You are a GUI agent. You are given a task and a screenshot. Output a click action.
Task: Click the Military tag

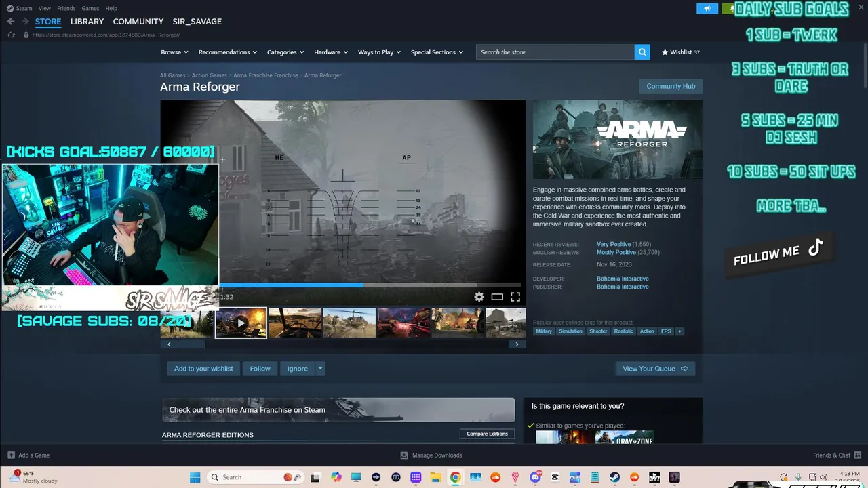point(544,331)
